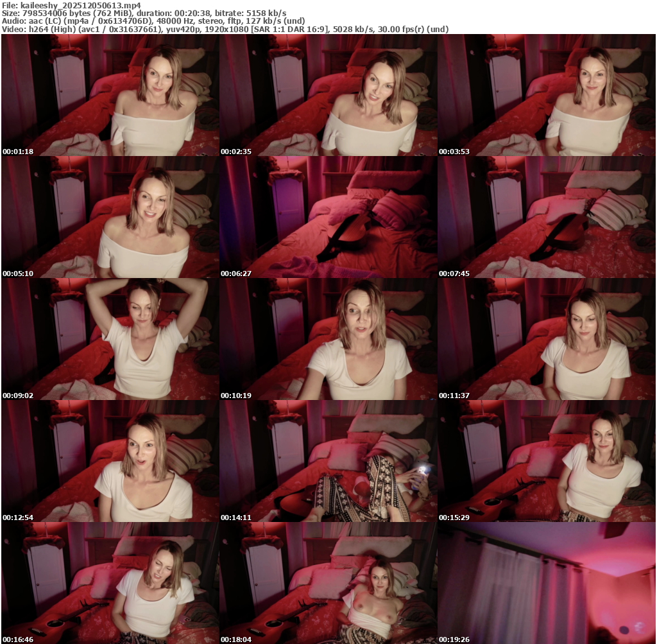The image size is (657, 644).
Task: Select the thumbnail frame at 00:09:02
Action: [x=110, y=339]
